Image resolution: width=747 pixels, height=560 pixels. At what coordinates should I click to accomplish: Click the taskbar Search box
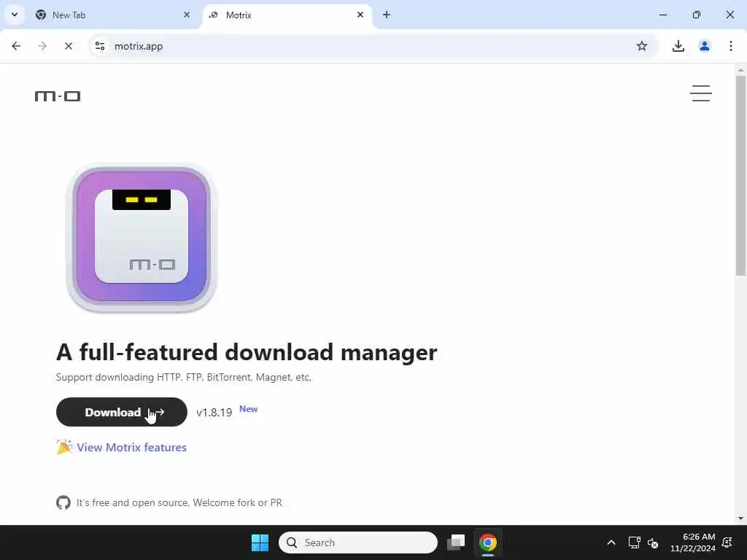[357, 542]
